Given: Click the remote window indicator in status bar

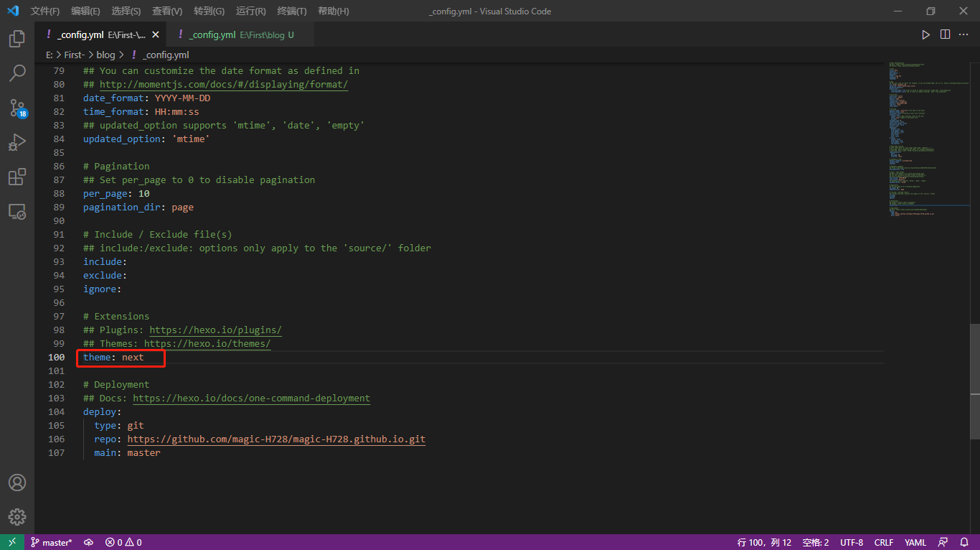Looking at the screenshot, I should point(12,542).
